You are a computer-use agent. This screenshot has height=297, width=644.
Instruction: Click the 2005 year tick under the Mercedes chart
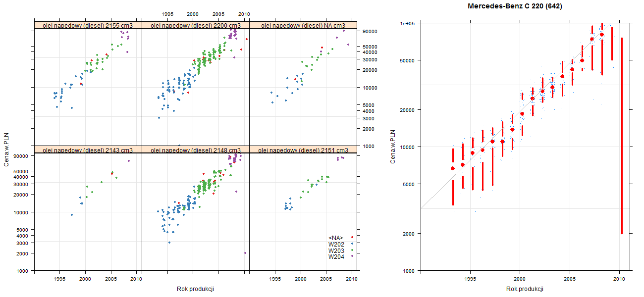point(570,279)
